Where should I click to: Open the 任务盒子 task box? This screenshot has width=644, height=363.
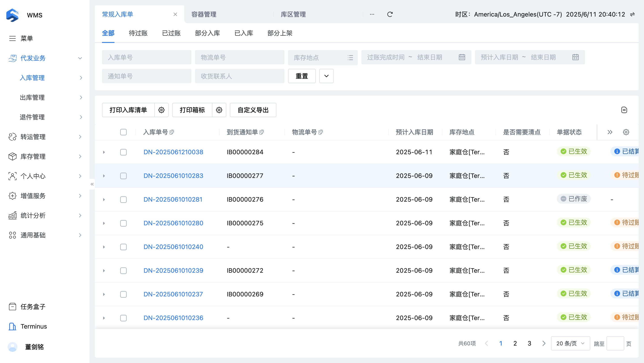(33, 306)
